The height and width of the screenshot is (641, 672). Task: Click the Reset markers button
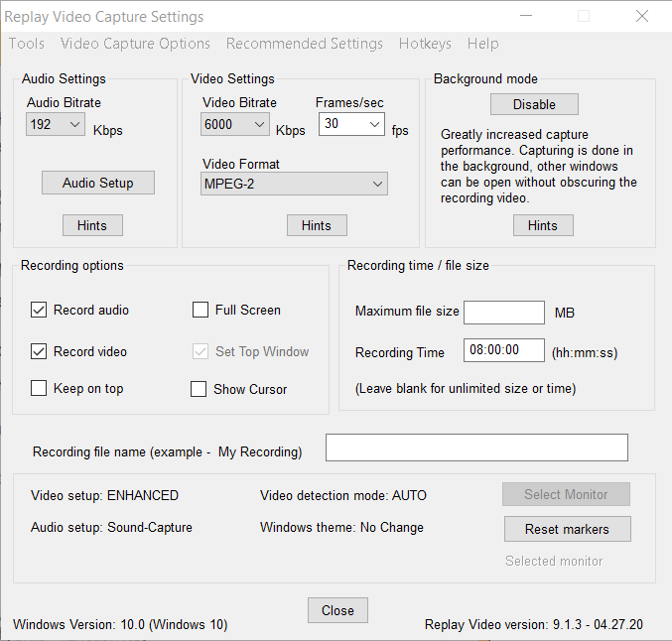[567, 529]
